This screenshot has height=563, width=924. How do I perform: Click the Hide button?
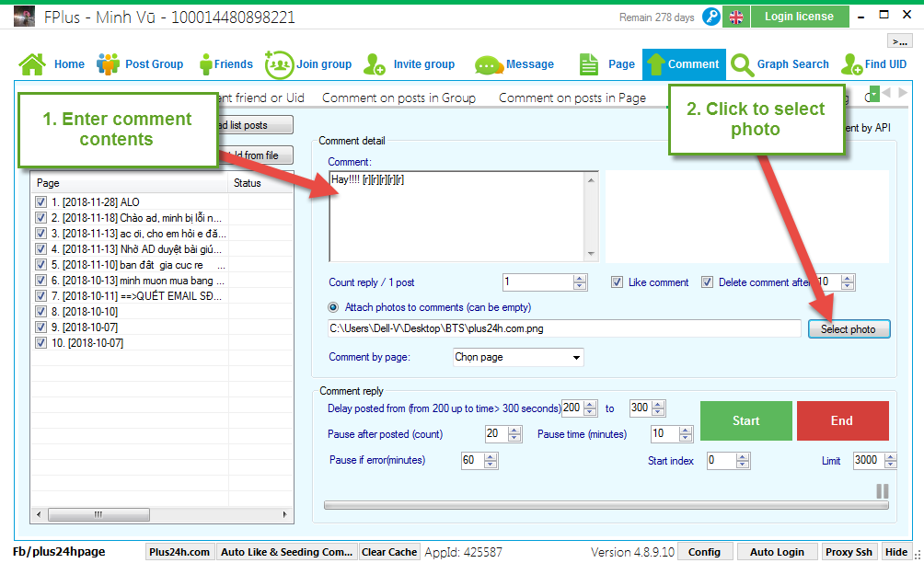coord(896,552)
